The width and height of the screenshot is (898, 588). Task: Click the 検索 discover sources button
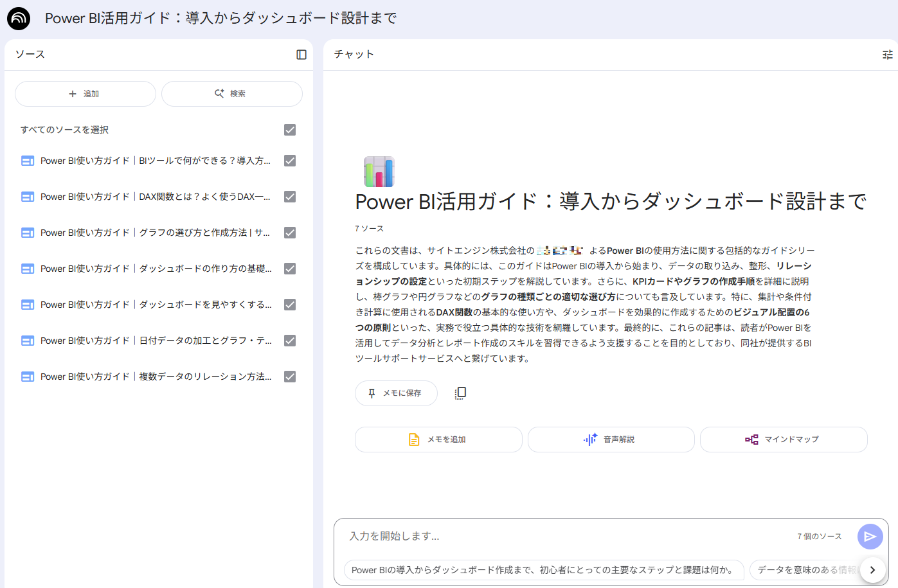point(232,94)
